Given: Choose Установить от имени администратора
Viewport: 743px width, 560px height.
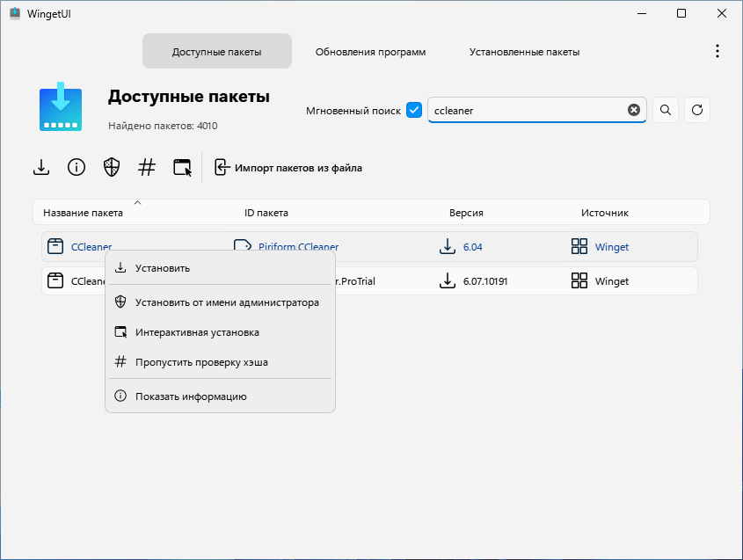Looking at the screenshot, I should click(221, 302).
